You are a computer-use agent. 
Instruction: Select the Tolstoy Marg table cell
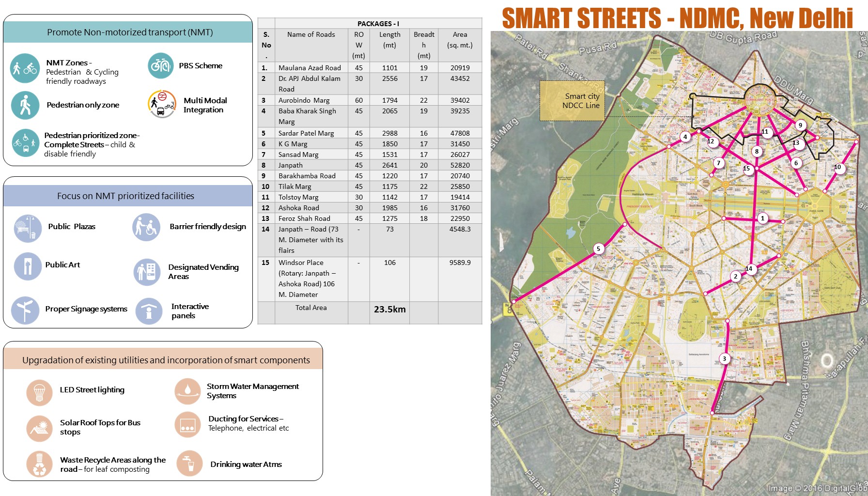[x=311, y=197]
